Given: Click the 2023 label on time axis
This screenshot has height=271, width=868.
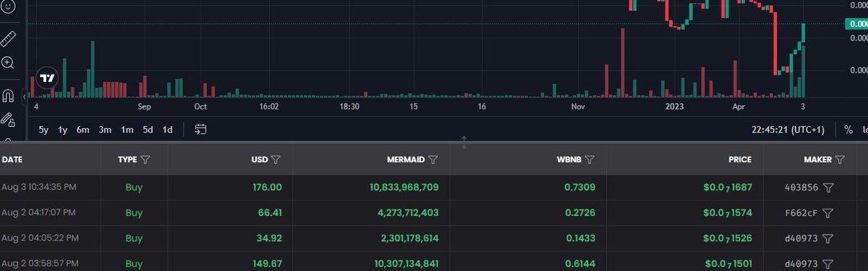Looking at the screenshot, I should point(674,107).
